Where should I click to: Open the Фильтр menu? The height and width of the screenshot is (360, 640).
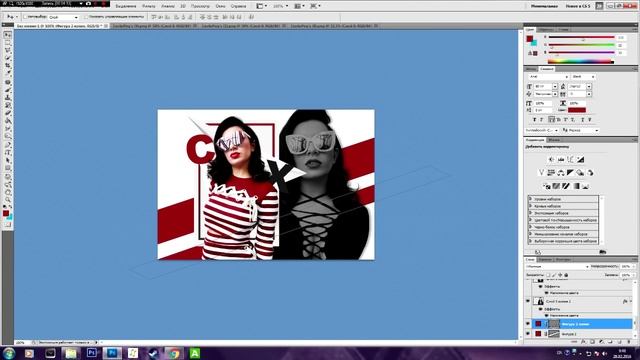[x=149, y=6]
